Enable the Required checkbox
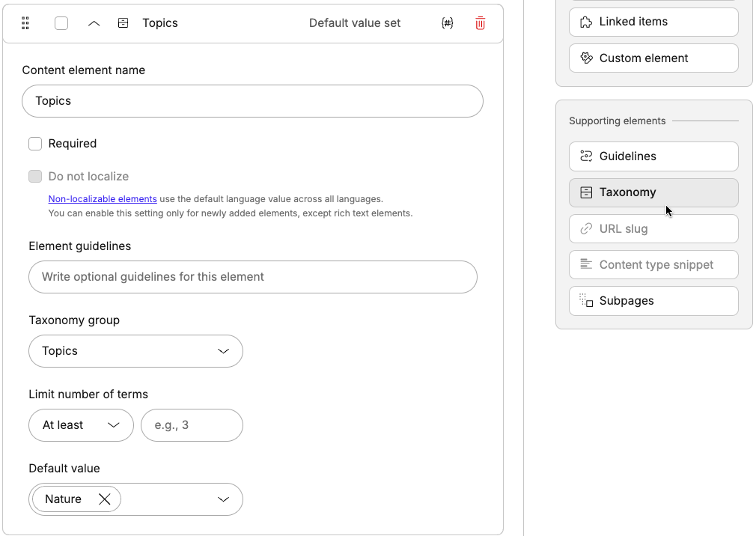This screenshot has height=536, width=756. (35, 143)
